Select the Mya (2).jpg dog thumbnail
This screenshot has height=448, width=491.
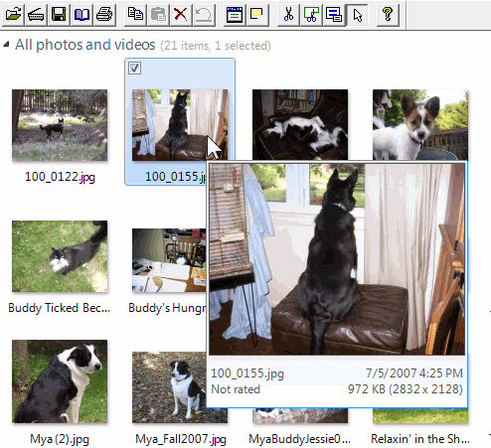[60, 381]
